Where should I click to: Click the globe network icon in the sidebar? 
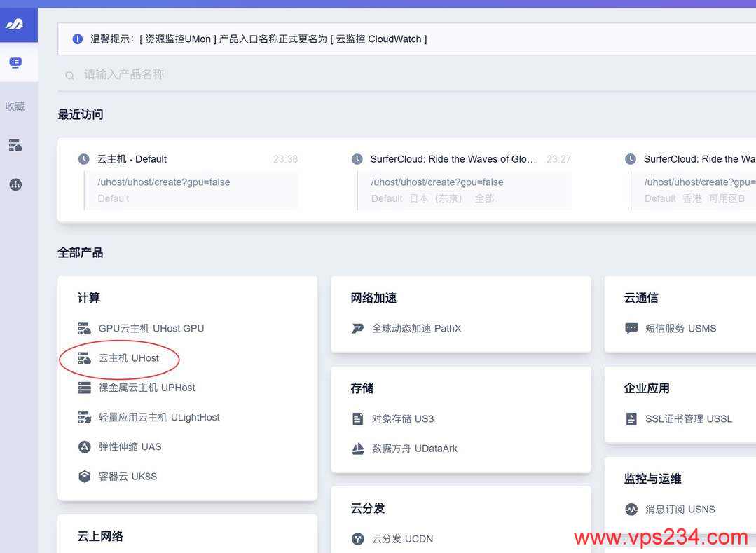point(15,184)
